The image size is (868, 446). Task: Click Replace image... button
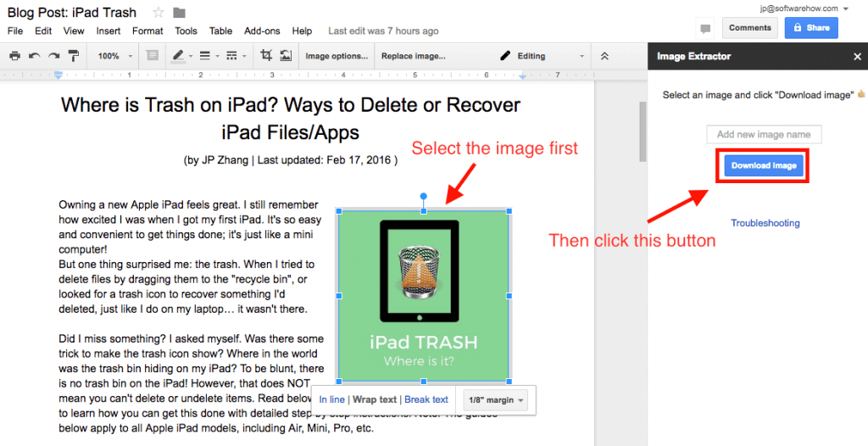[x=414, y=56]
